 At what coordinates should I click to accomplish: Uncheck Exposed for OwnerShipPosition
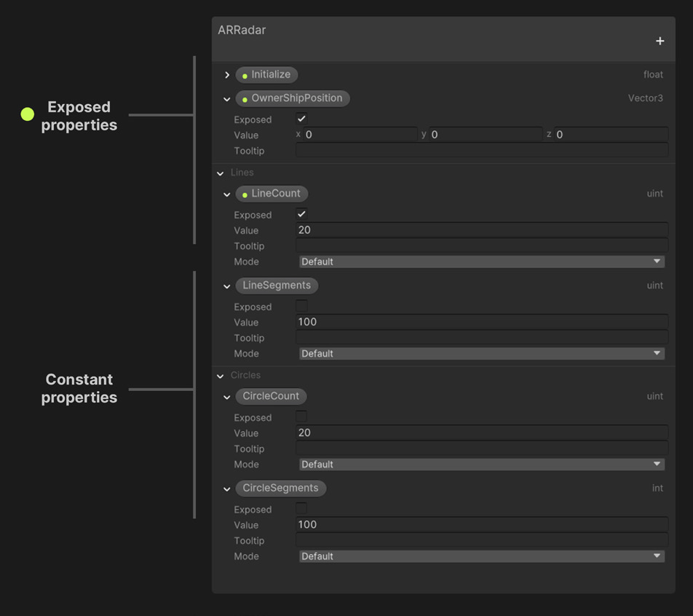[301, 119]
